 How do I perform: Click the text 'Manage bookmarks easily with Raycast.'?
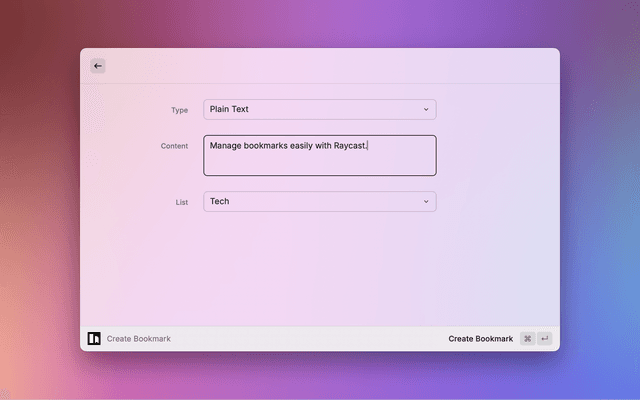click(288, 146)
